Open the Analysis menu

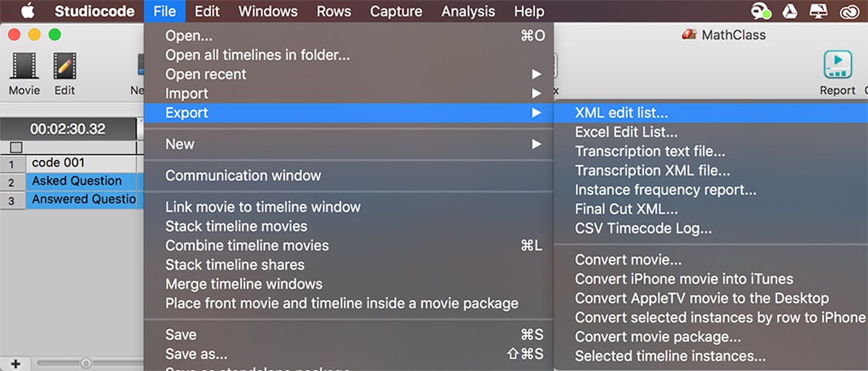(468, 11)
